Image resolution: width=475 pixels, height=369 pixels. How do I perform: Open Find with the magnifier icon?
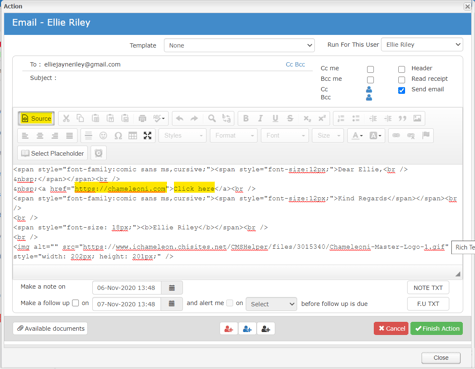coord(212,118)
